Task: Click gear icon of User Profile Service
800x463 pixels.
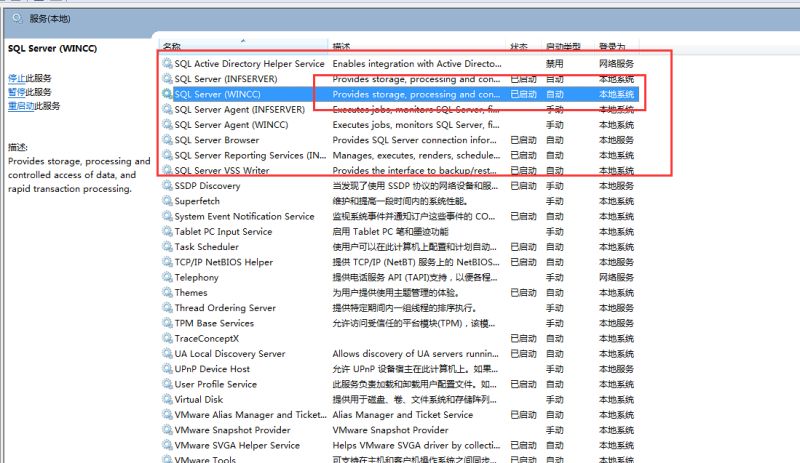Action: coord(167,384)
